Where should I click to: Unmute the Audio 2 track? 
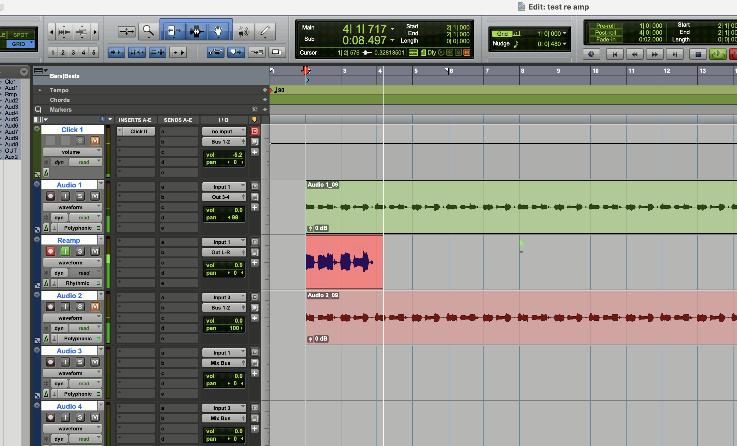95,307
